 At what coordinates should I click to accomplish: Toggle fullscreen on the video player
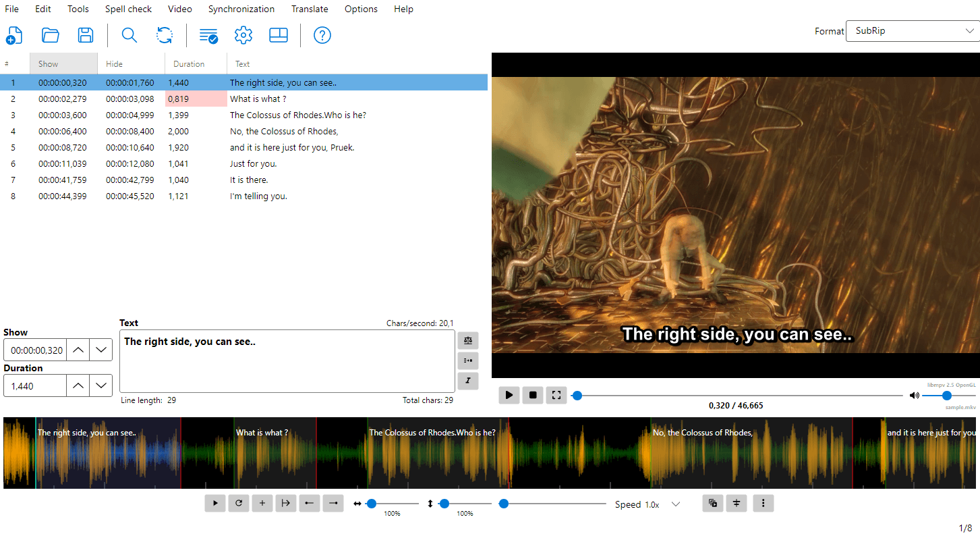(556, 396)
